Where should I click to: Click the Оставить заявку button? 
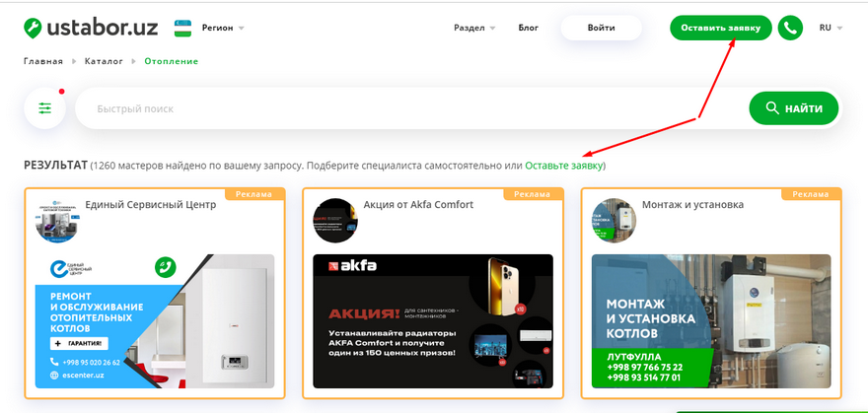pyautogui.click(x=721, y=28)
